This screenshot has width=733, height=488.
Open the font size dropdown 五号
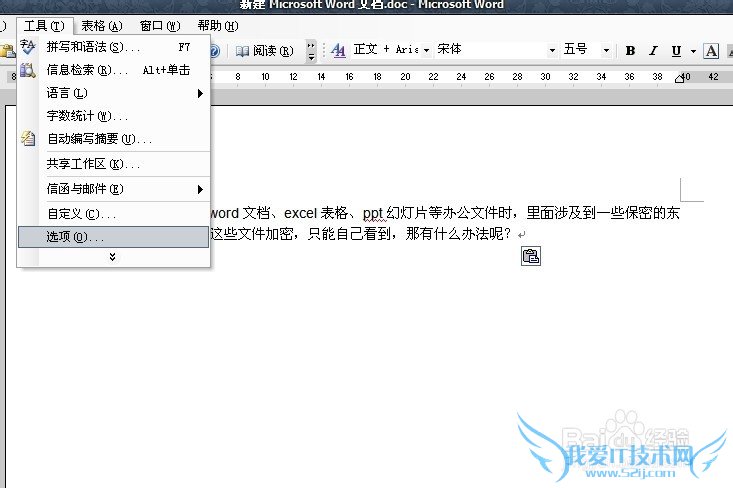(606, 50)
